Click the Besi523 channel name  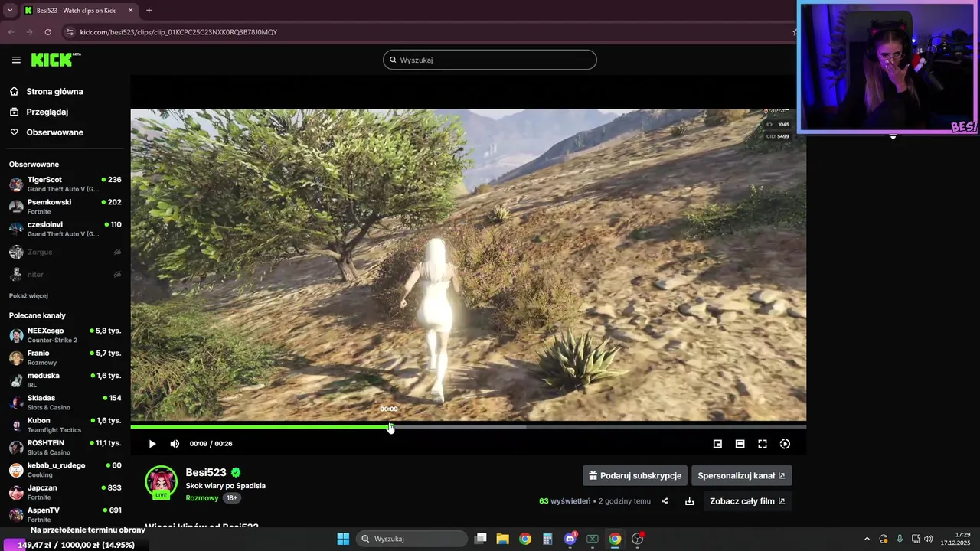(207, 472)
